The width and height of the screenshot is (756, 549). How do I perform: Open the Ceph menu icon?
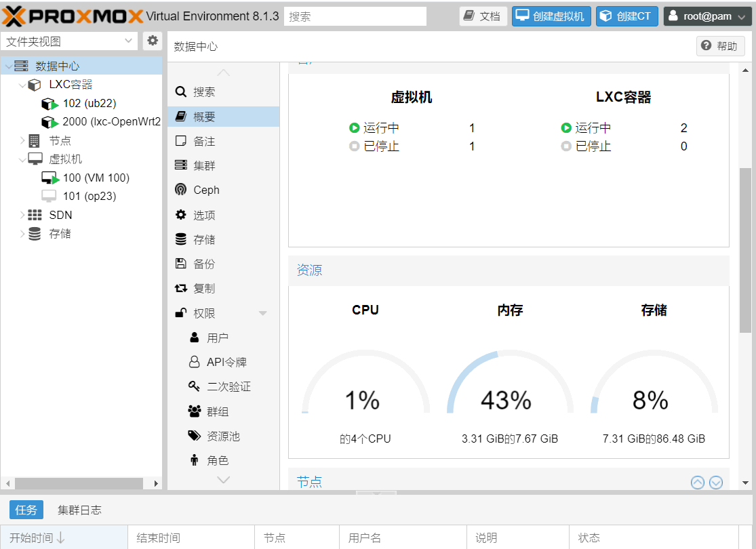180,190
